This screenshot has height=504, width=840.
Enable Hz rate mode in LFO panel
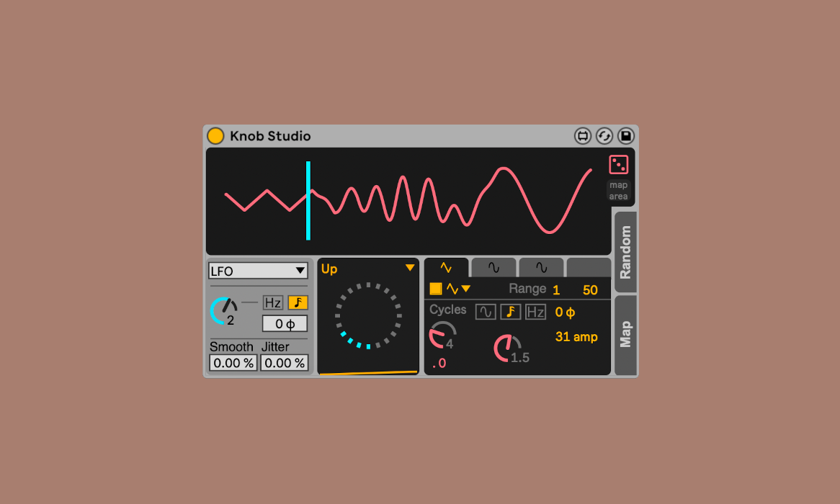click(x=273, y=303)
